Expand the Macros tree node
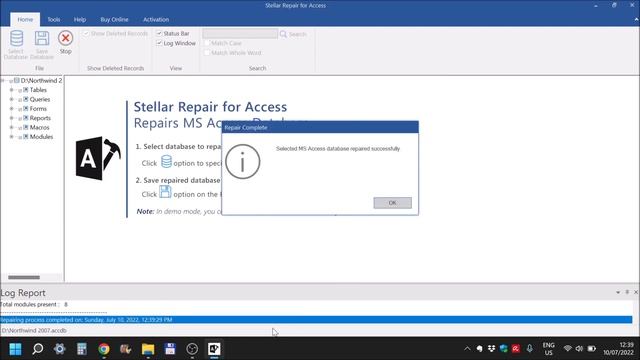Screen dimensions: 640x360 click(x=11, y=127)
